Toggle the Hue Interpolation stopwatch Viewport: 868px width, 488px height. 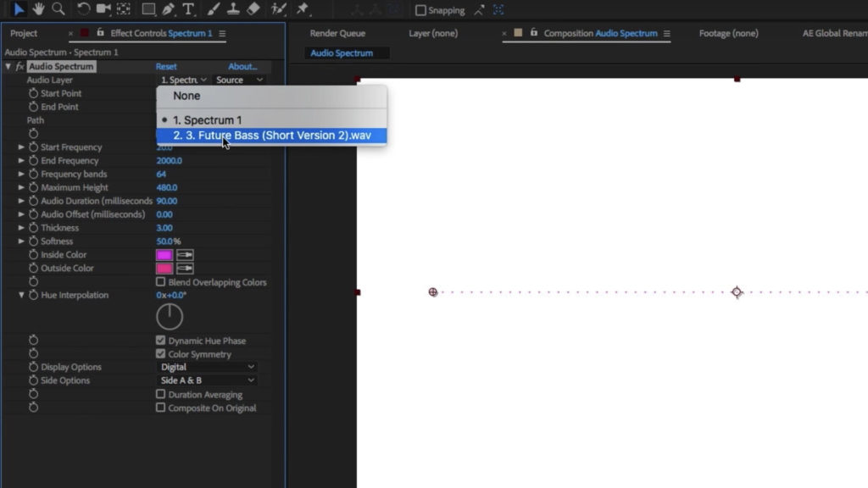[x=33, y=295]
